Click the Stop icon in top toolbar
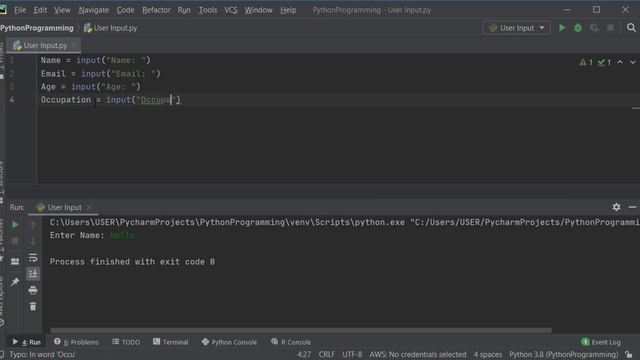640x360 pixels. point(610,28)
